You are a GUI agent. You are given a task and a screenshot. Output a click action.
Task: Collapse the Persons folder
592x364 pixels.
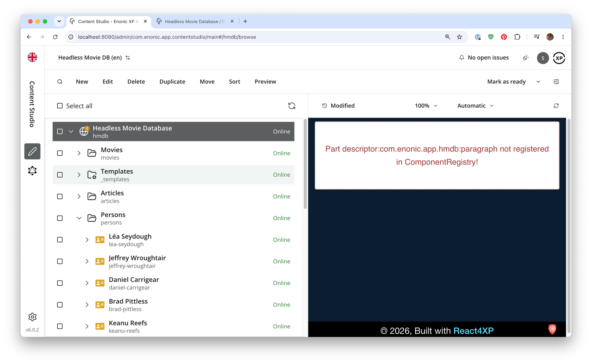79,218
